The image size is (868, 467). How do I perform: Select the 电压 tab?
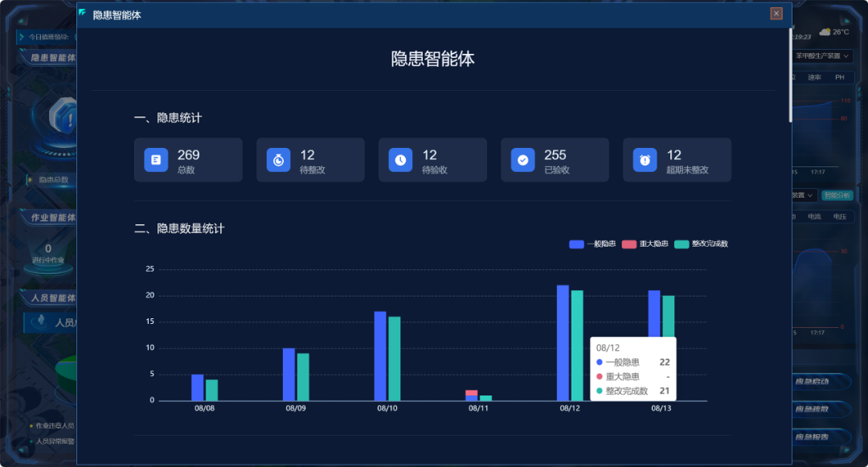840,217
